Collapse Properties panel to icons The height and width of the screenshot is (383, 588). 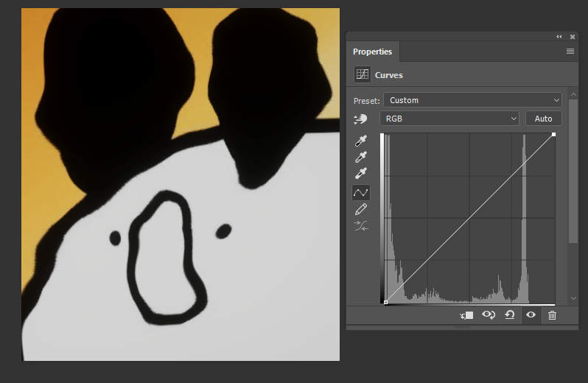[x=559, y=37]
